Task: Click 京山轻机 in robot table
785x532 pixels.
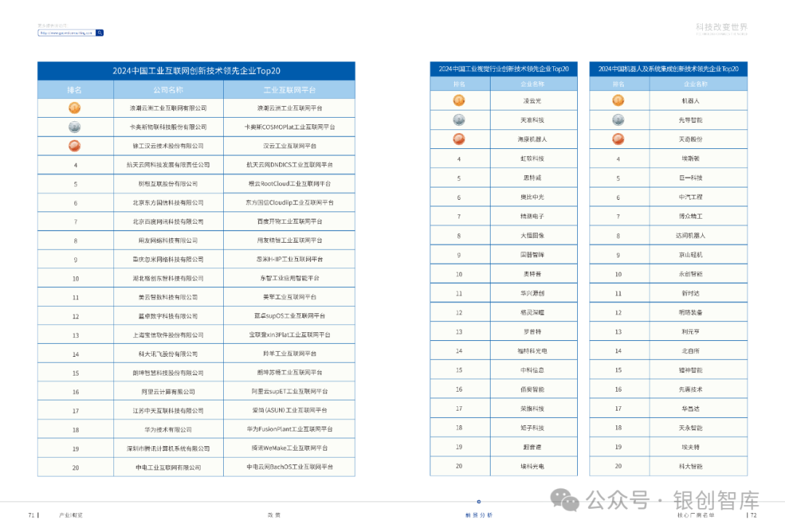Action: [691, 255]
